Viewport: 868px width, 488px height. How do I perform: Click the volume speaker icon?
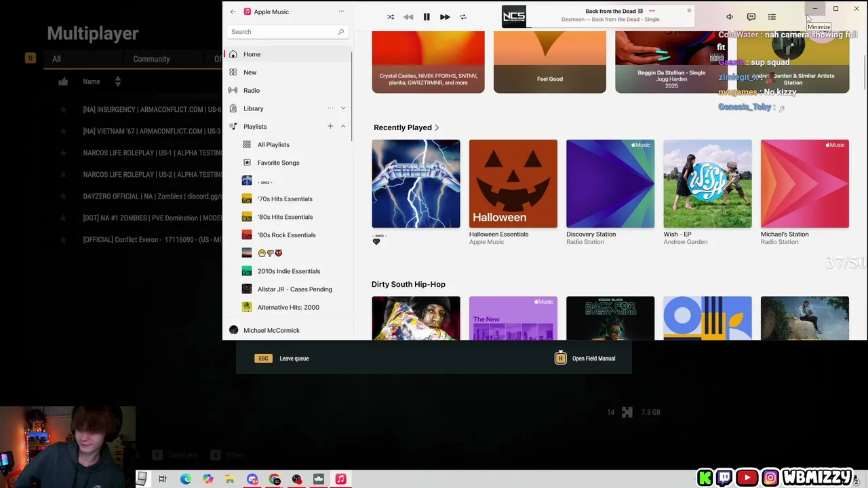coord(730,17)
